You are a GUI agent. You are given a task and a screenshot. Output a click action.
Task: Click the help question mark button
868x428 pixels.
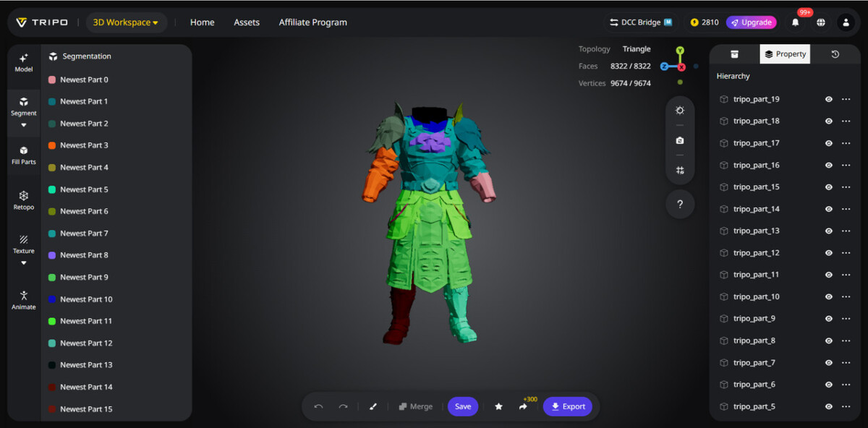(680, 205)
